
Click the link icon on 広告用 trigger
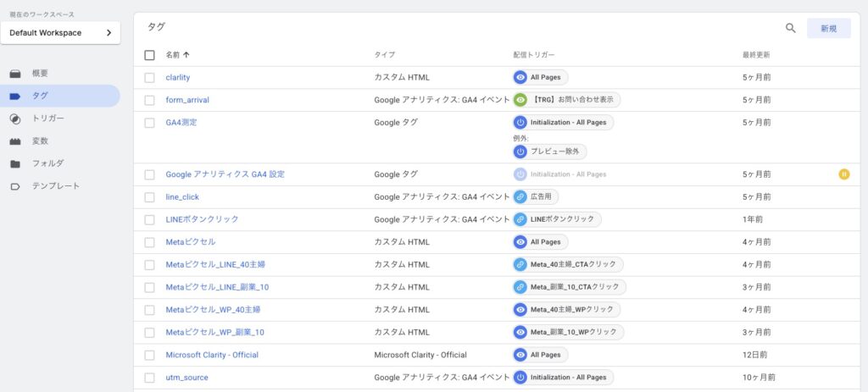pos(520,196)
